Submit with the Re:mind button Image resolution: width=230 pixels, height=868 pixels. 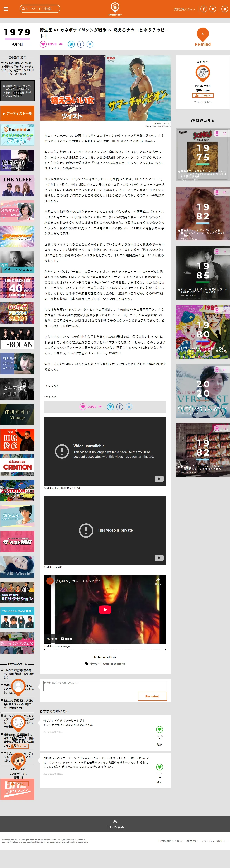[x=152, y=696]
